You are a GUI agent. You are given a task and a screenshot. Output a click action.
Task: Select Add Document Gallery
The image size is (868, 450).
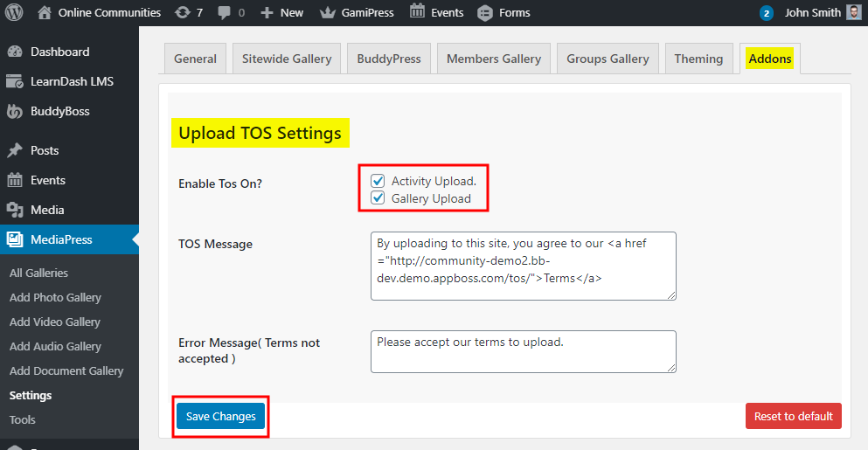point(66,370)
